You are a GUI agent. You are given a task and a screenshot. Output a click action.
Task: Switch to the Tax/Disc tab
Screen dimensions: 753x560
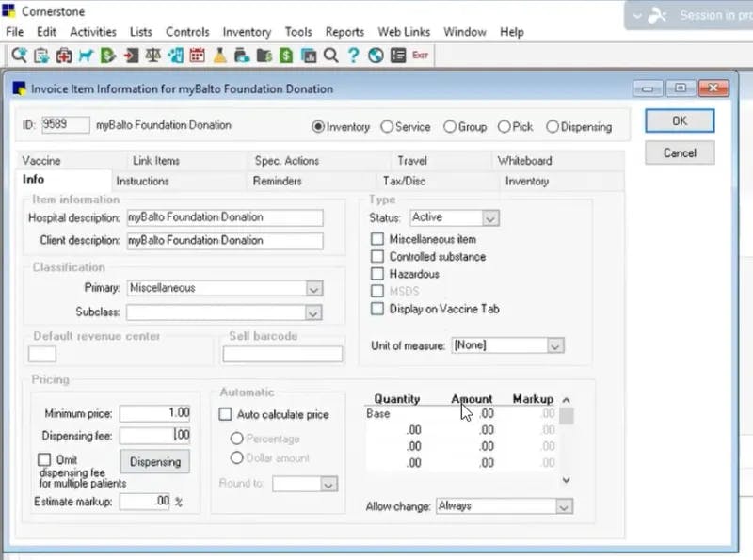tap(404, 181)
